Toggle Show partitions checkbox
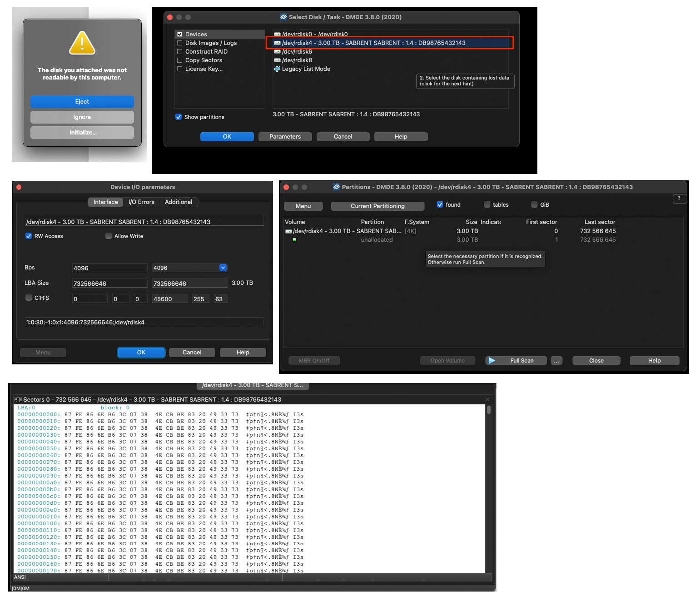700x592 pixels. (179, 117)
